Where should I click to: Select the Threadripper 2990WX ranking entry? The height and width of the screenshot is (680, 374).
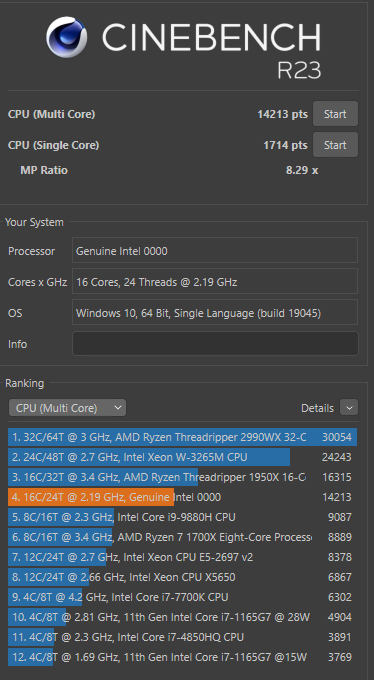point(183,437)
